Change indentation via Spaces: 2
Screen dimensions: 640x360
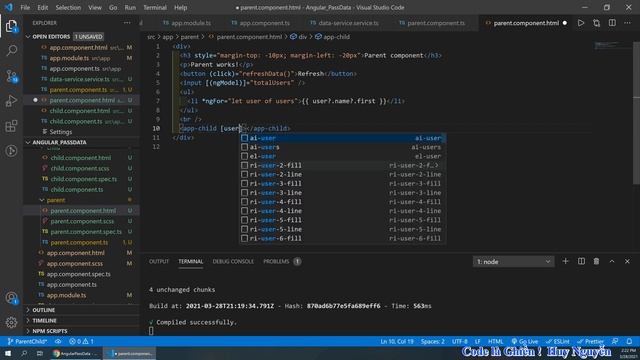point(433,341)
